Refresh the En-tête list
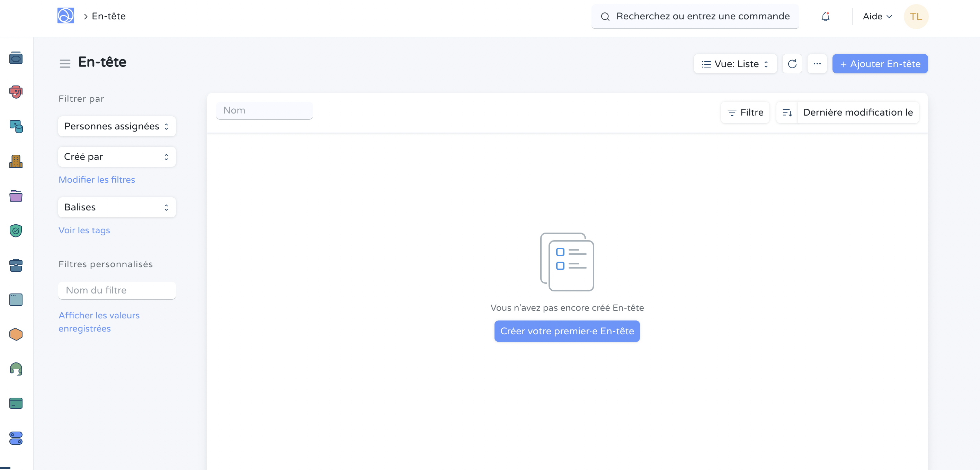The image size is (980, 470). [x=792, y=64]
